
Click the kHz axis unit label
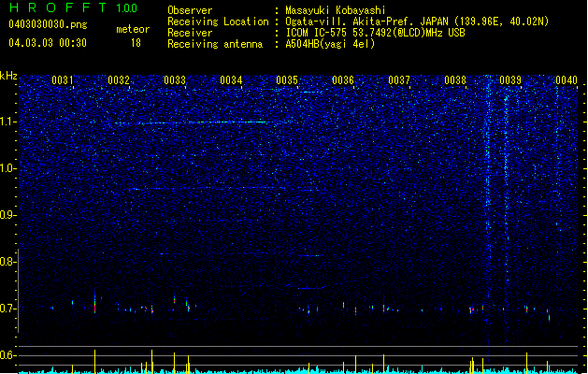pyautogui.click(x=8, y=76)
